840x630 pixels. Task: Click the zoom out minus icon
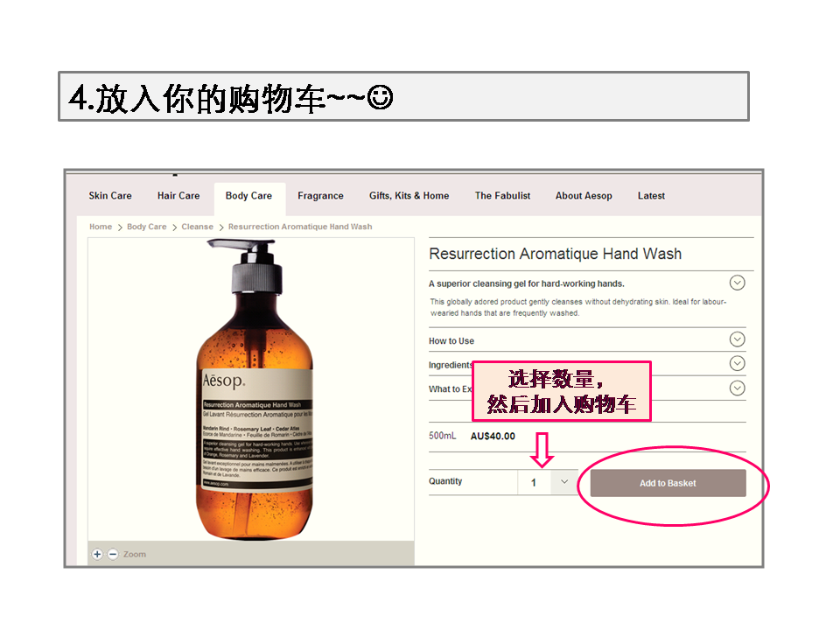click(x=113, y=555)
